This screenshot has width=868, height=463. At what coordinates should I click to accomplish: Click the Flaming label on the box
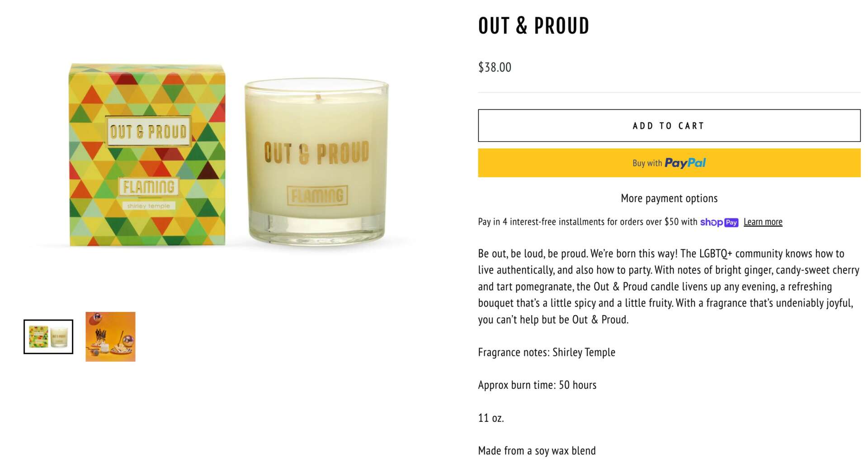coord(148,187)
